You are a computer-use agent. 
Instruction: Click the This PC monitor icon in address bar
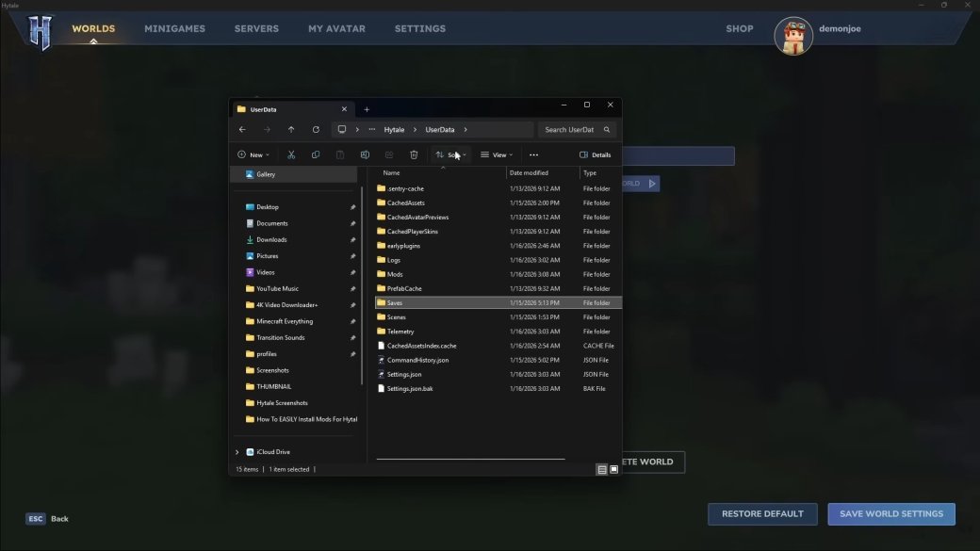click(x=342, y=129)
